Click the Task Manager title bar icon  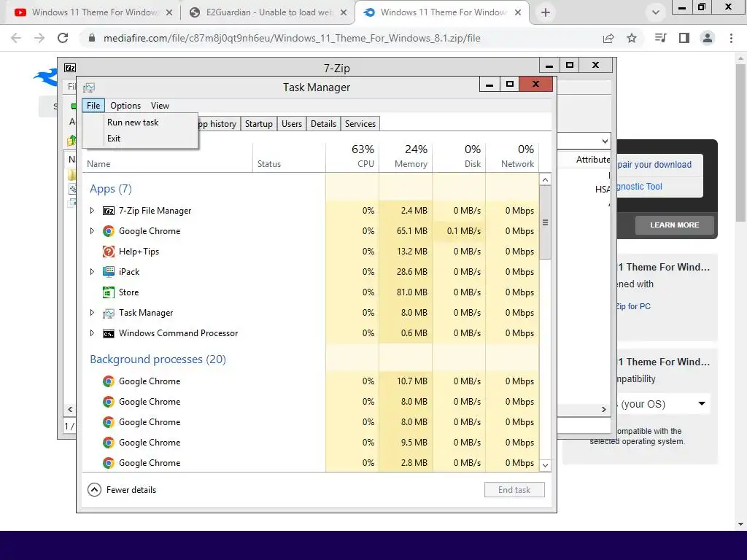89,87
